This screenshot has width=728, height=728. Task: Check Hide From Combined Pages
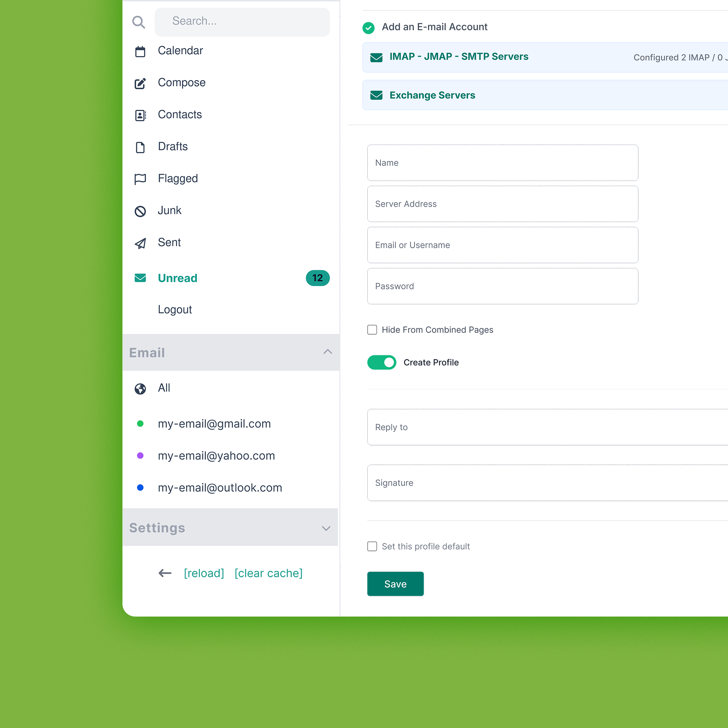point(372,330)
